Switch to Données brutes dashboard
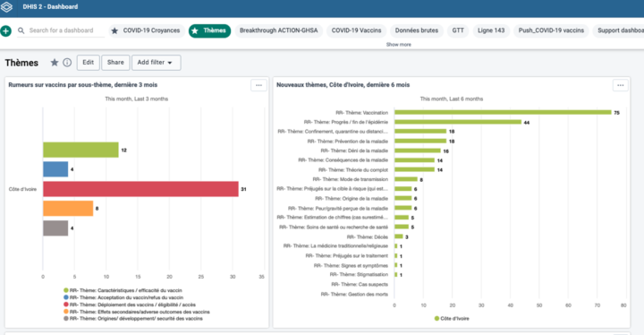Image resolution: width=644 pixels, height=335 pixels. click(417, 30)
